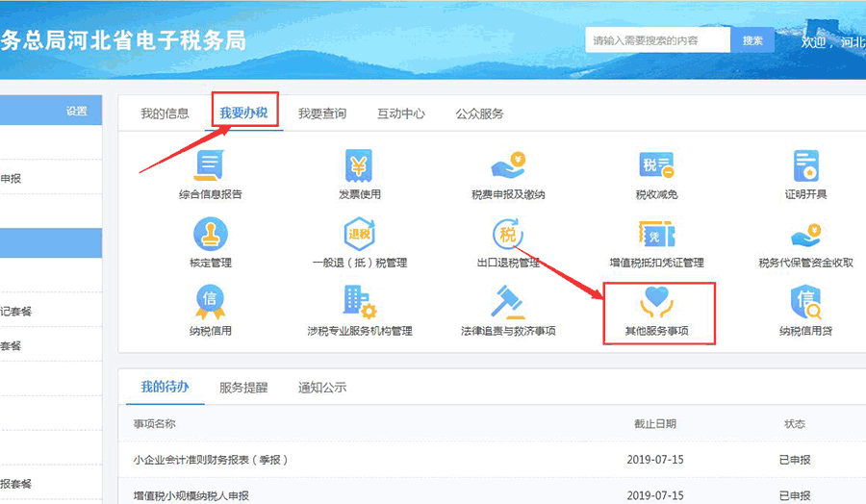Screen dimensions: 866x504
Task: Open 纳税信用 badge icon
Action: 210,303
